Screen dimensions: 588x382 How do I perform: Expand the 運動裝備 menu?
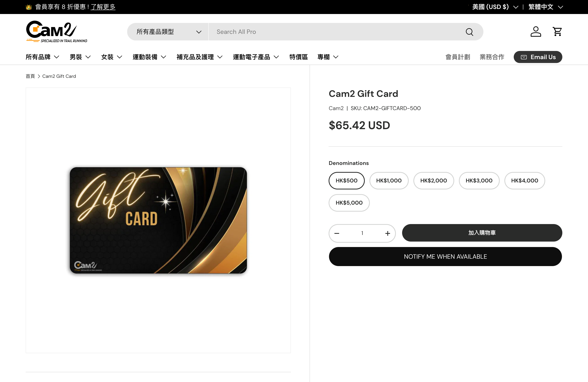pyautogui.click(x=149, y=57)
